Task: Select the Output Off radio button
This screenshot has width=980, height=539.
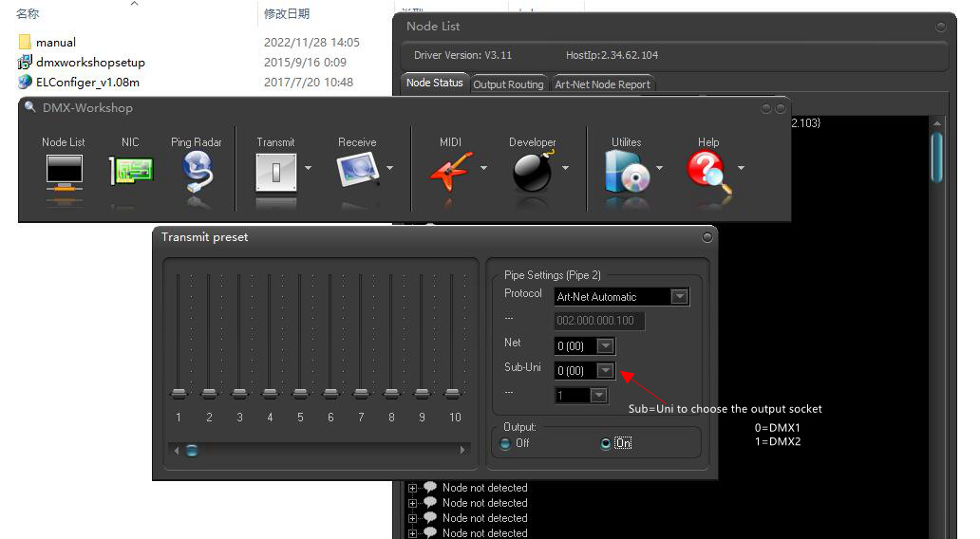Action: [505, 443]
